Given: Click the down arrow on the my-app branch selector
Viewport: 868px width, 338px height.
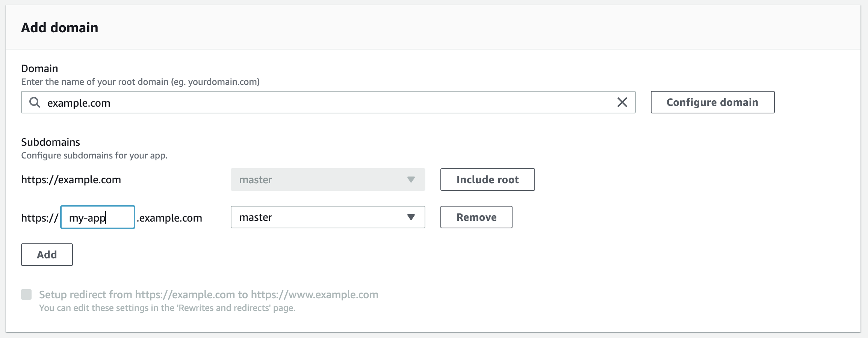Looking at the screenshot, I should pyautogui.click(x=411, y=217).
